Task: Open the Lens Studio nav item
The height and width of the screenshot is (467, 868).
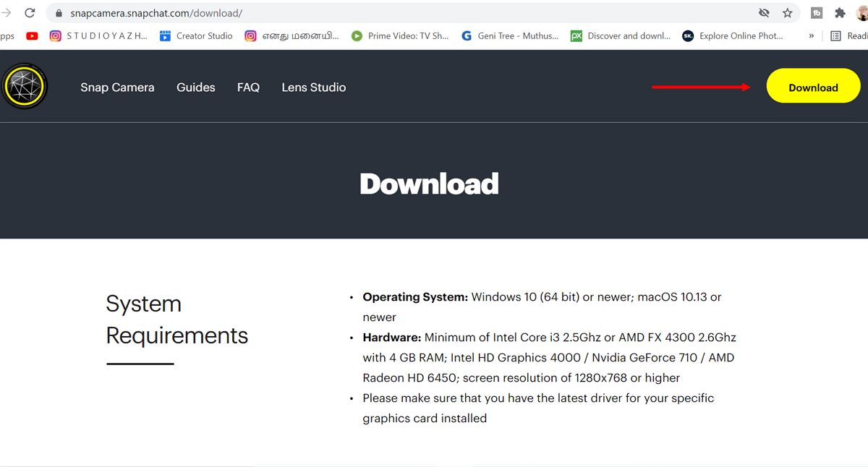Action: click(x=314, y=87)
